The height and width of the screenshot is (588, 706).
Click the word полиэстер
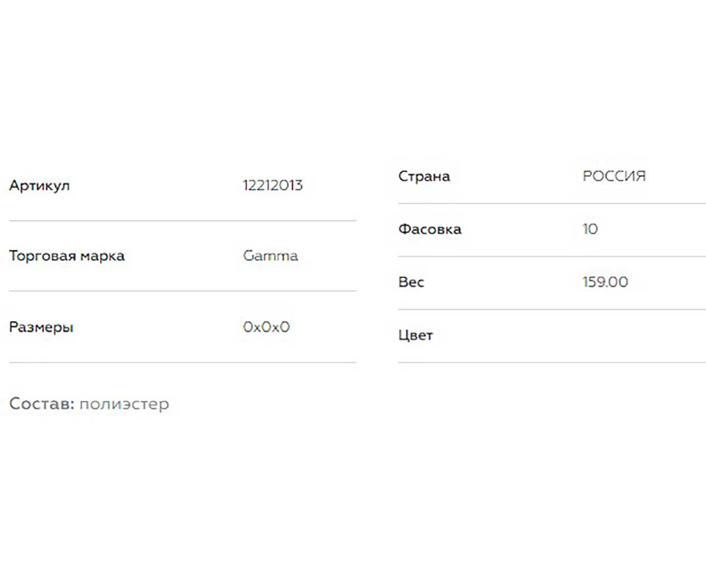pos(124,405)
